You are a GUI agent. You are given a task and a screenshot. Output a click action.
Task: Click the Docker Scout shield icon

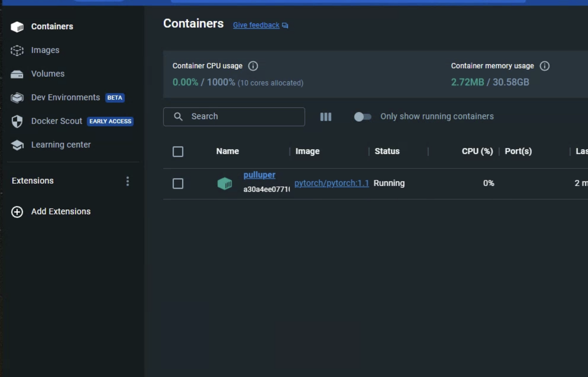(17, 121)
